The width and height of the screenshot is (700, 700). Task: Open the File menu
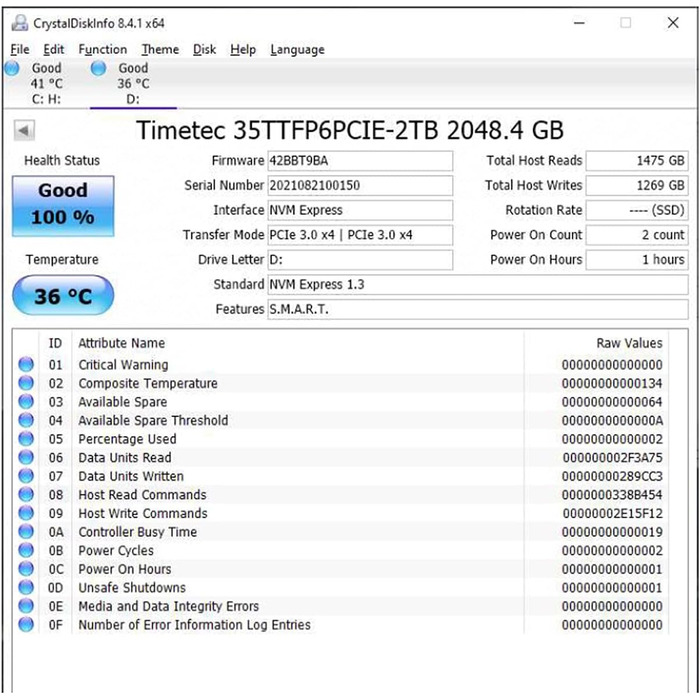coord(20,50)
